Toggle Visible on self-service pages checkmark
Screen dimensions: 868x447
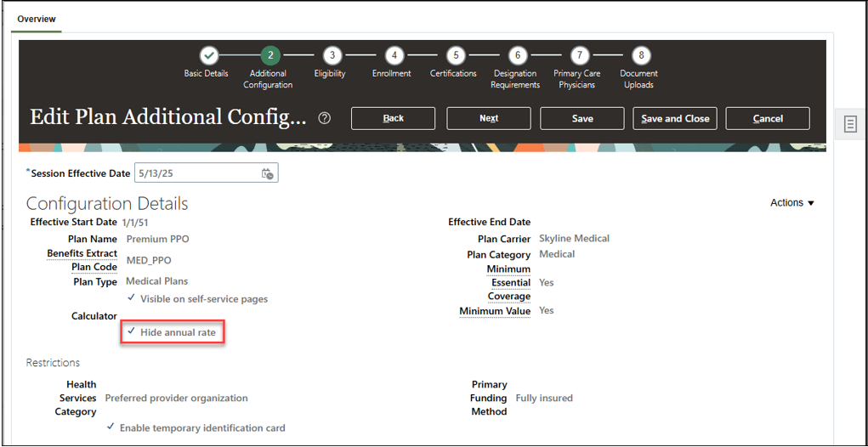click(131, 297)
